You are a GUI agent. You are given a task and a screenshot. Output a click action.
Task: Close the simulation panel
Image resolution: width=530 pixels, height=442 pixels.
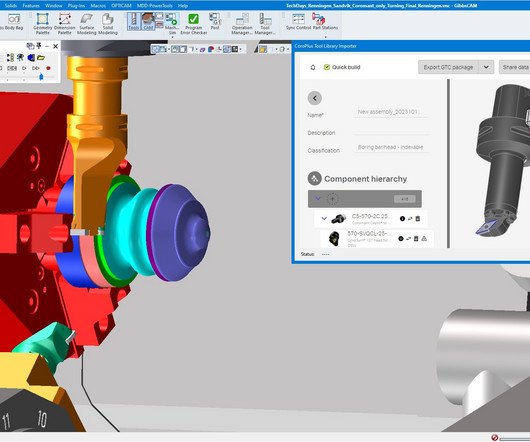pos(55,46)
